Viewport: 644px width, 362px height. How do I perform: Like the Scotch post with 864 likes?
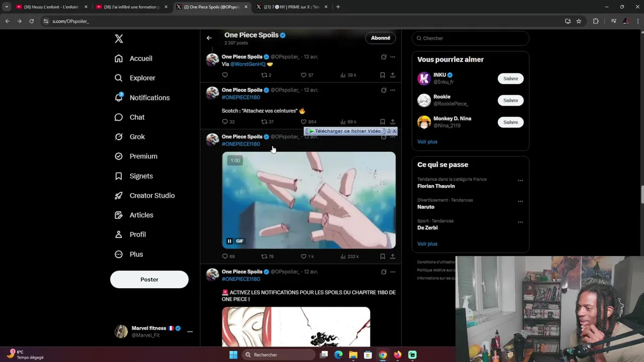(308, 122)
